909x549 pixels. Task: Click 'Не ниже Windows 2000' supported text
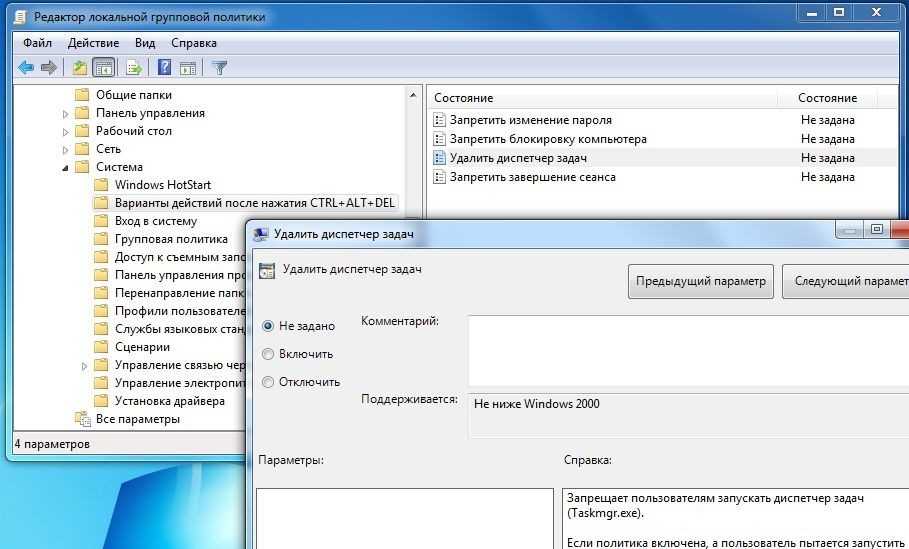click(537, 404)
